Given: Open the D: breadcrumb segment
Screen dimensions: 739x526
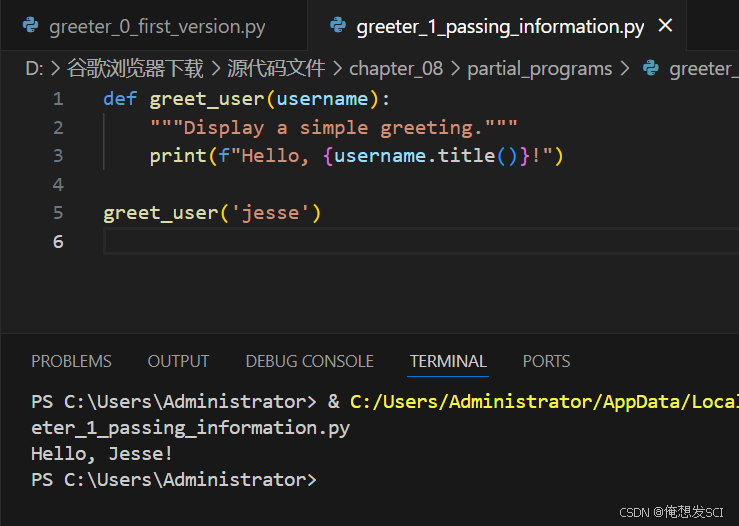Looking at the screenshot, I should point(34,69).
